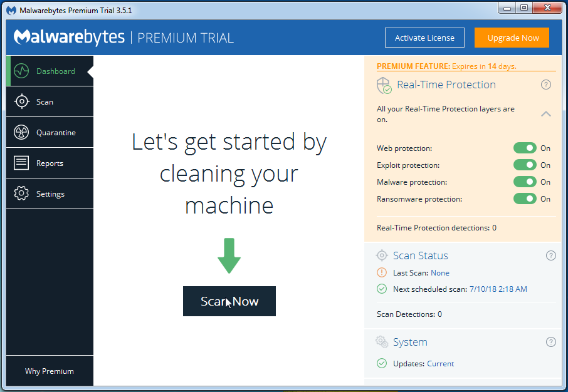The image size is (568, 392).
Task: Disable Exploit protection
Action: [x=525, y=165]
